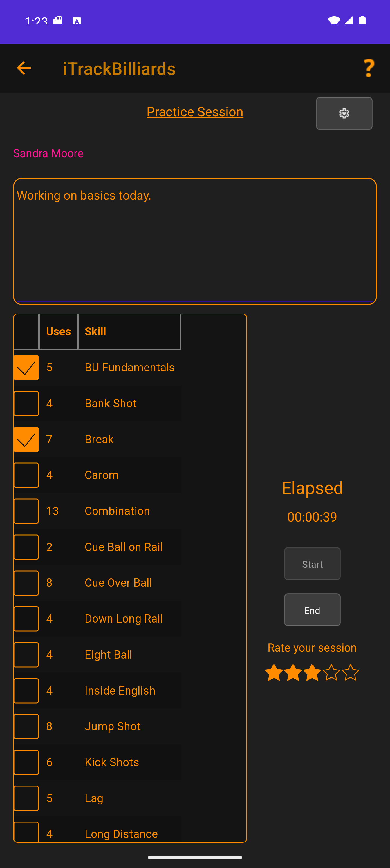Check the Bank Shot skill
This screenshot has width=390, height=868.
coord(26,403)
